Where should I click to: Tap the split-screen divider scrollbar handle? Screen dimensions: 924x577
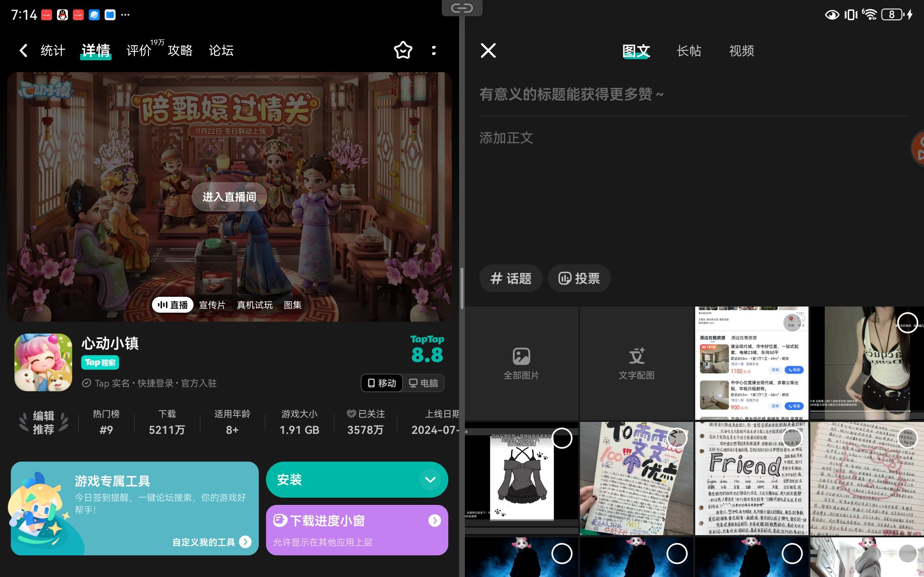coord(462,288)
